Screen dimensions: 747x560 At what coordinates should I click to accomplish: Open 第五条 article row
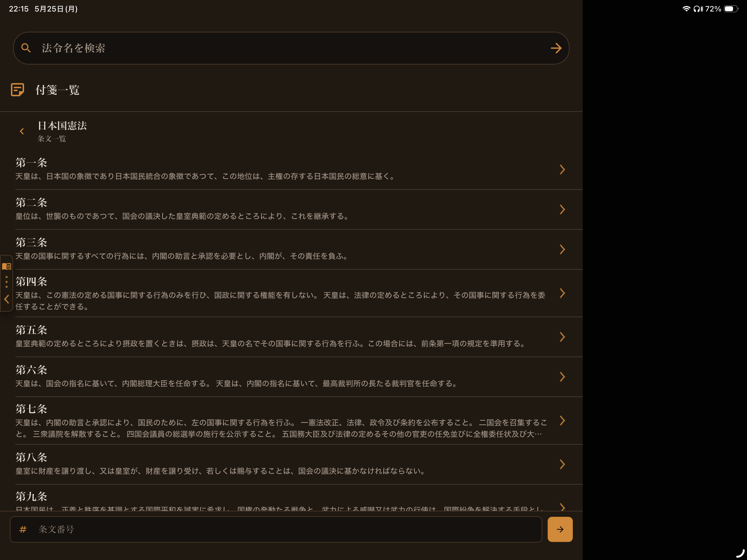point(291,337)
